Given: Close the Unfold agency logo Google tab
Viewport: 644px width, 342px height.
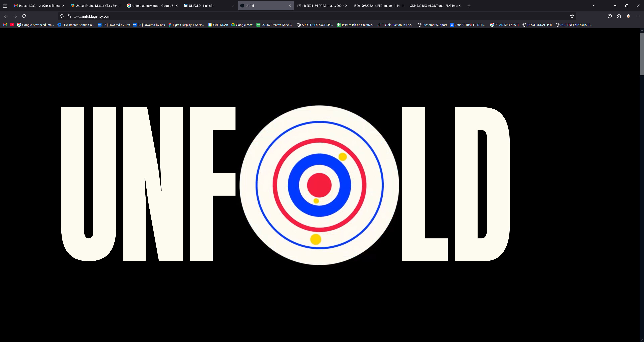Looking at the screenshot, I should click(176, 6).
